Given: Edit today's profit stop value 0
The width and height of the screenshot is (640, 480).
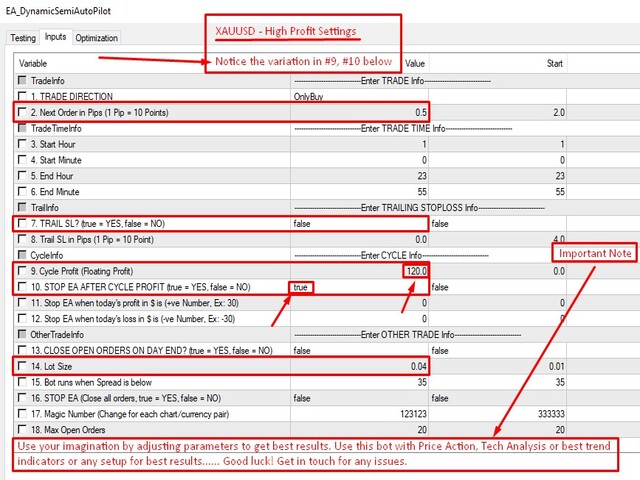Looking at the screenshot, I should point(360,303).
